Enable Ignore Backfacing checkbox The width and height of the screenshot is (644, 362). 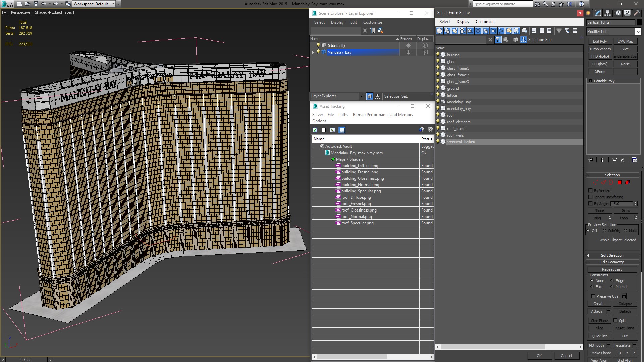point(590,197)
